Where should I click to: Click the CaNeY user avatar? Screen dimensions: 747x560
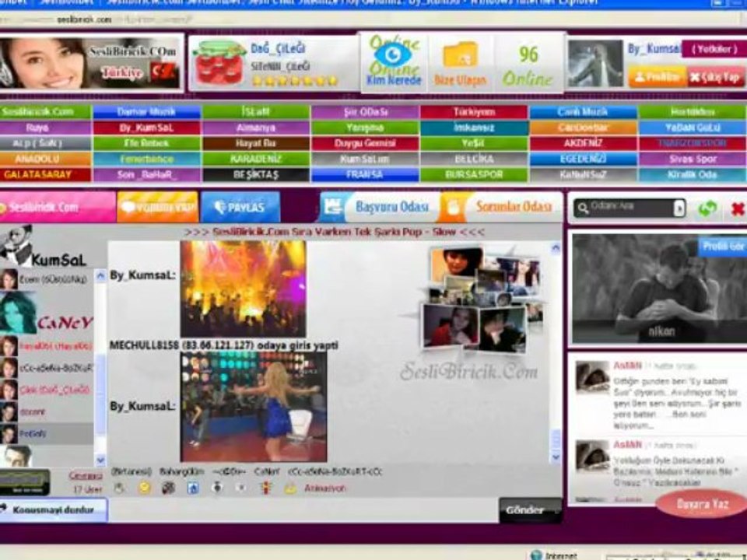pyautogui.click(x=18, y=313)
